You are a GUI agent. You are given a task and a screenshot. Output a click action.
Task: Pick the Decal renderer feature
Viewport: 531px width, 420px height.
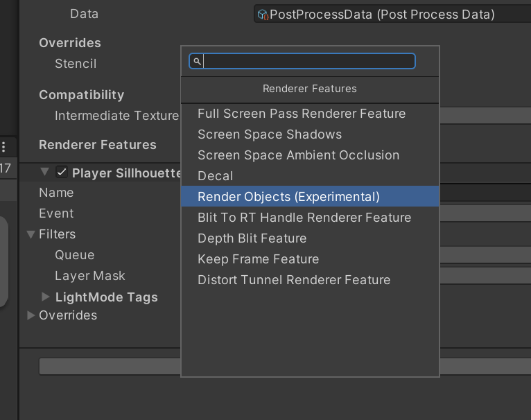215,176
